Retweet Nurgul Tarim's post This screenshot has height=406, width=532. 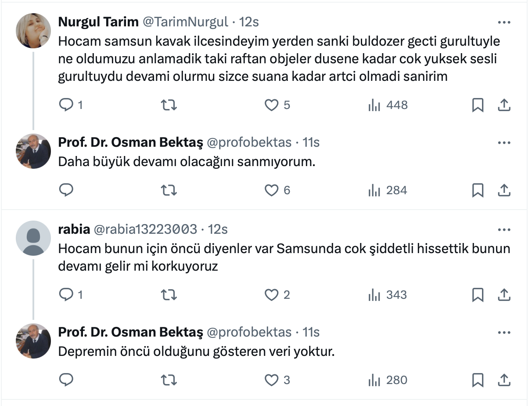(169, 105)
